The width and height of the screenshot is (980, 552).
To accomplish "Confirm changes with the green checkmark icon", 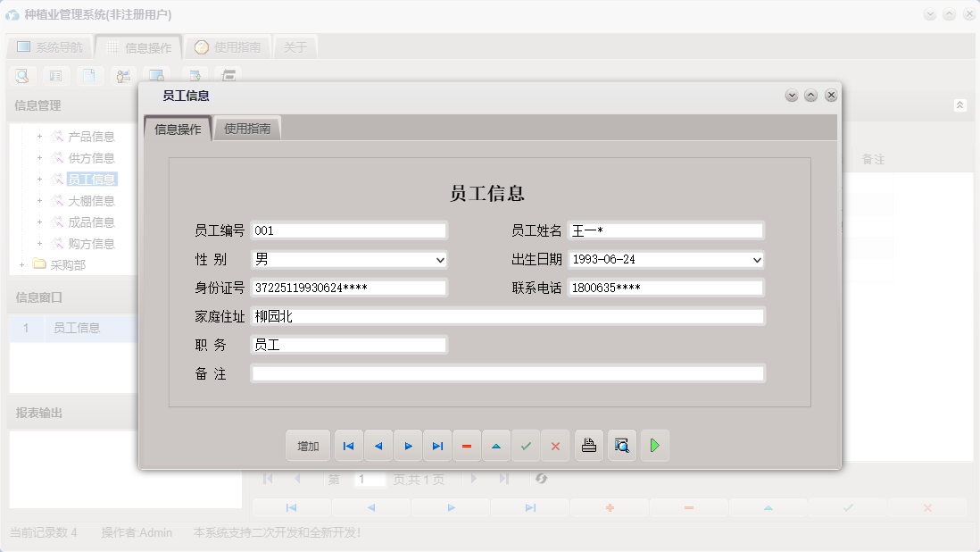I will (526, 445).
